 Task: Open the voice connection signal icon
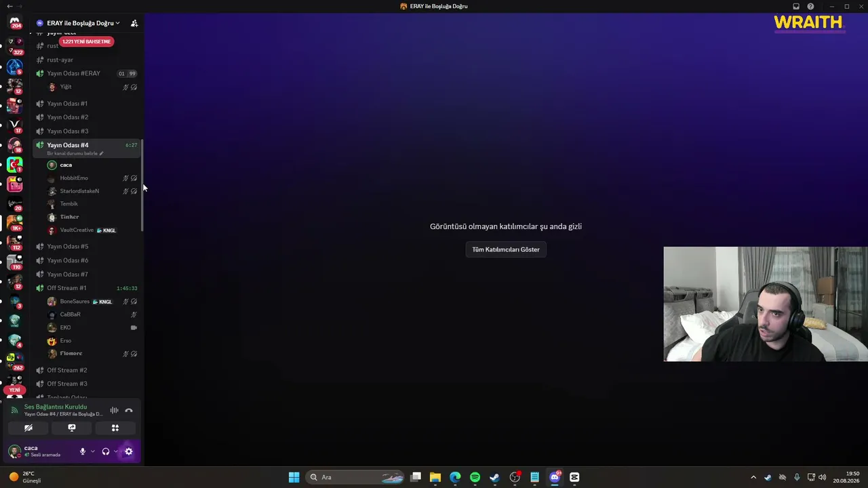[x=15, y=410]
